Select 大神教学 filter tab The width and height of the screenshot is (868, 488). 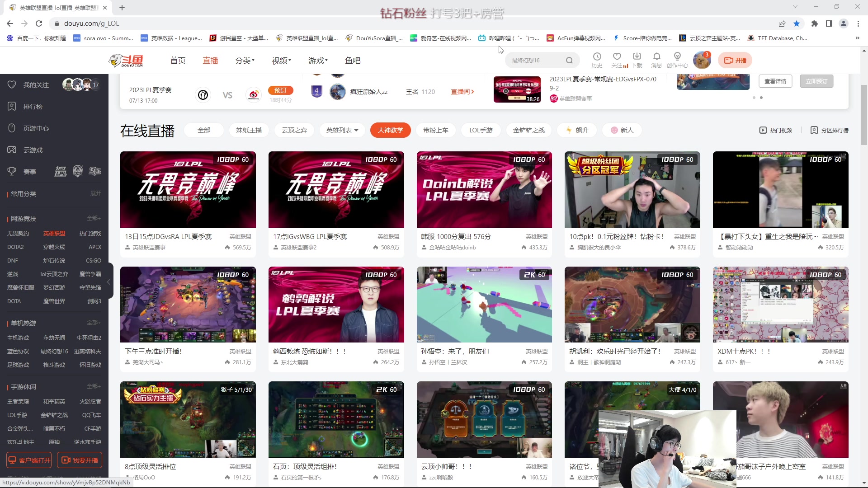tap(390, 130)
